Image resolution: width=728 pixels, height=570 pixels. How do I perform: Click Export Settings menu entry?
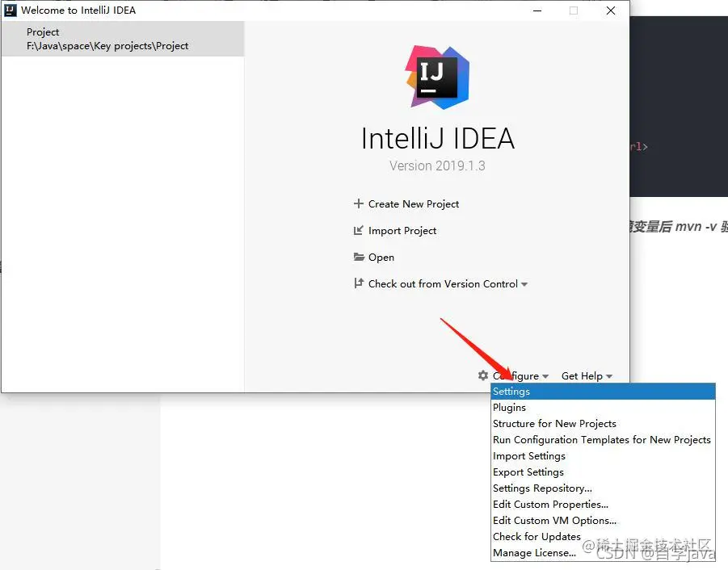pos(603,472)
